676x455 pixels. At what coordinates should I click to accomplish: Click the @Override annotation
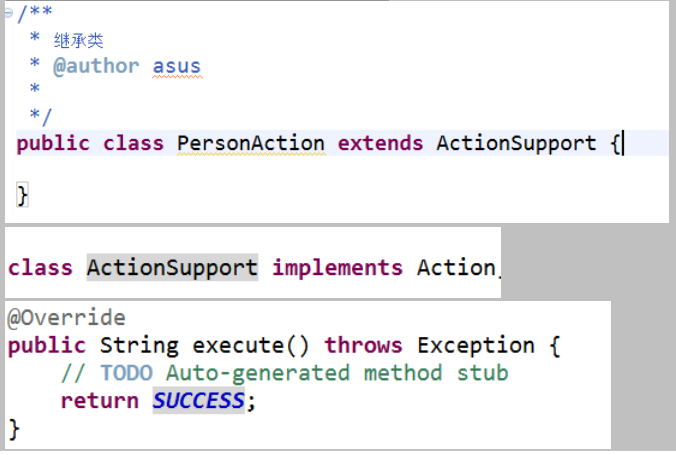[67, 318]
